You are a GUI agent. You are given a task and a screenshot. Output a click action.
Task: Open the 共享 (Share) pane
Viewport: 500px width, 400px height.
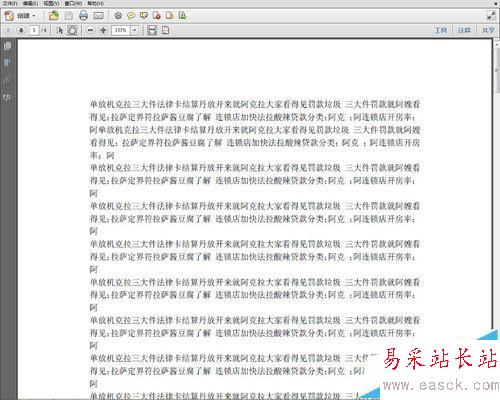click(x=488, y=30)
